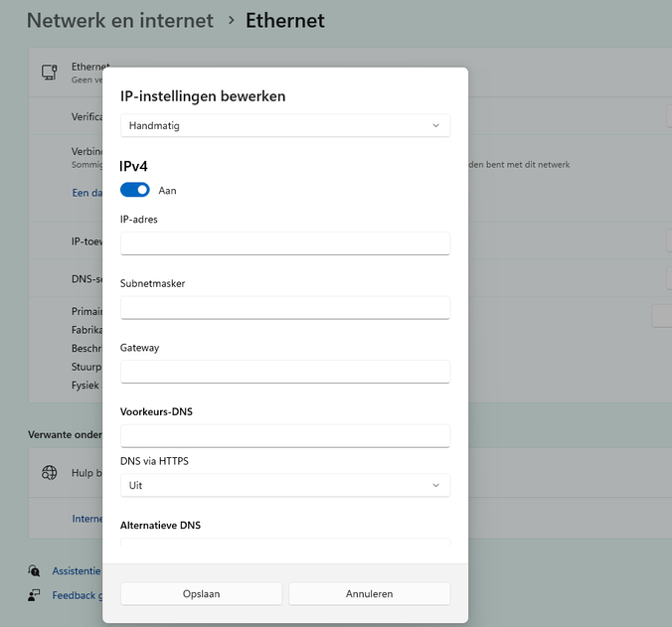Click the chevron on Uit combo box
The image size is (672, 627).
point(435,485)
